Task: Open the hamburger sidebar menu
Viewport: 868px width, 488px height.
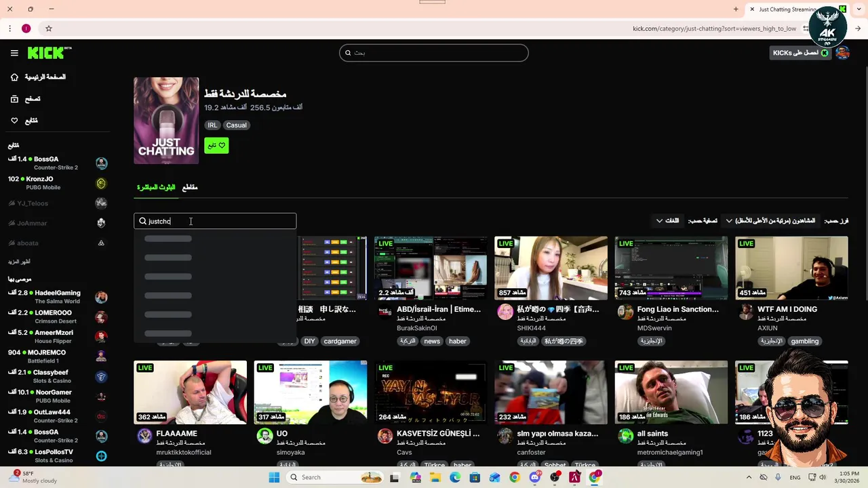Action: [x=14, y=53]
